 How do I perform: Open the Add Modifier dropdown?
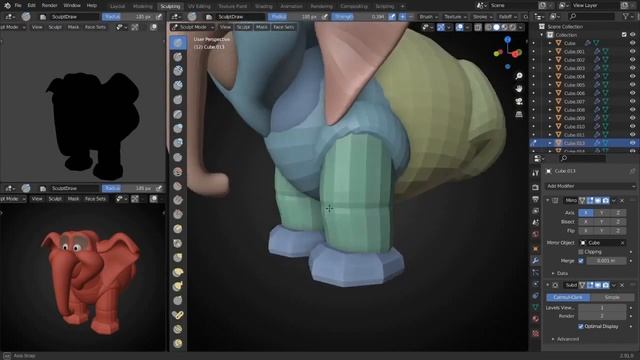pos(590,186)
